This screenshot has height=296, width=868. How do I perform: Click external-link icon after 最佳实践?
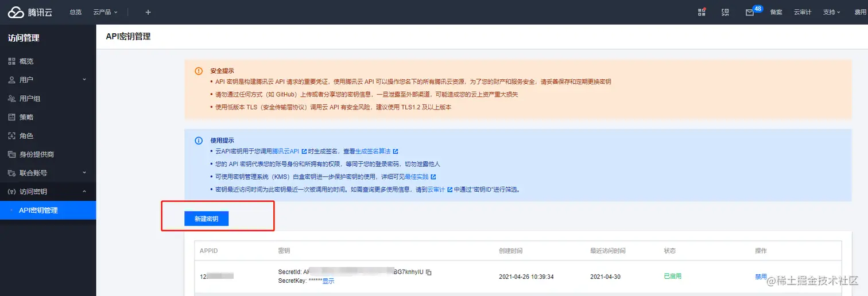coord(433,177)
